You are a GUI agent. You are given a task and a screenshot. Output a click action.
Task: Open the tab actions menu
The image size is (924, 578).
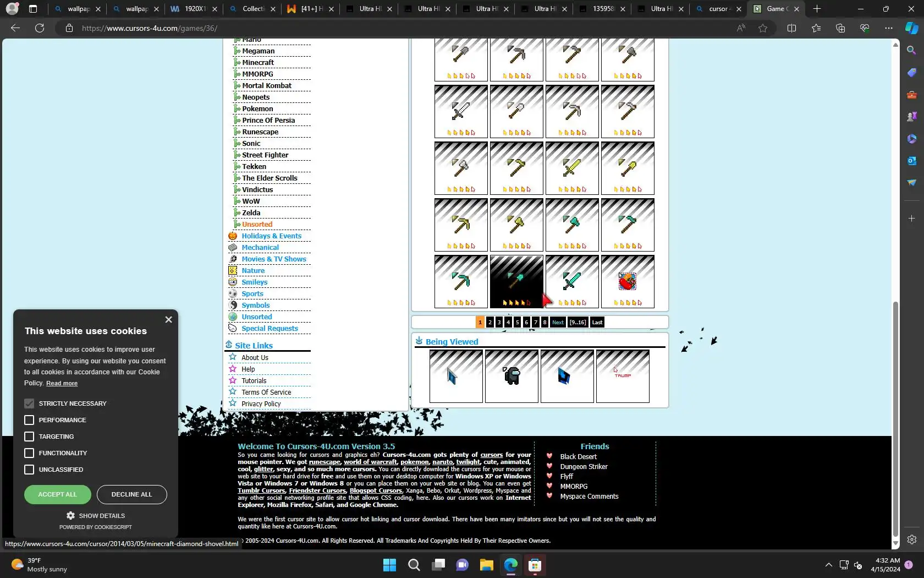click(33, 9)
